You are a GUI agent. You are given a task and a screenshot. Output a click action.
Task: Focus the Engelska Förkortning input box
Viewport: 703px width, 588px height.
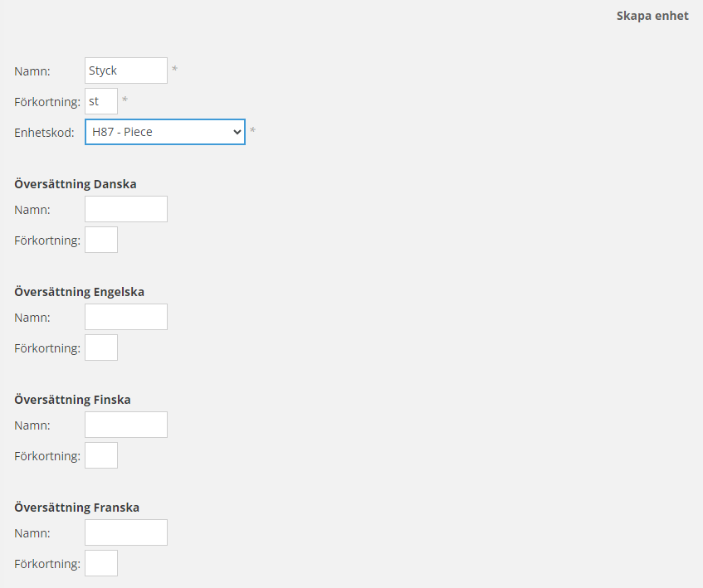click(x=101, y=347)
